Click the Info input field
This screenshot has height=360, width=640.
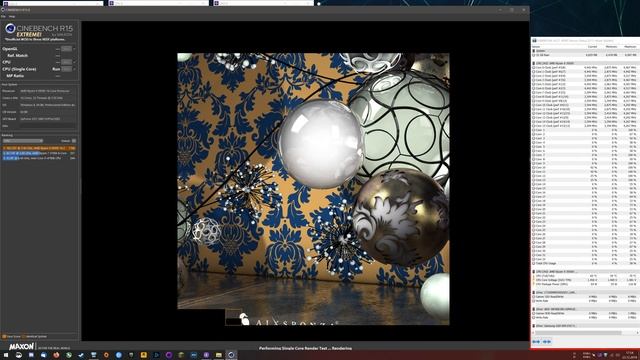point(47,126)
